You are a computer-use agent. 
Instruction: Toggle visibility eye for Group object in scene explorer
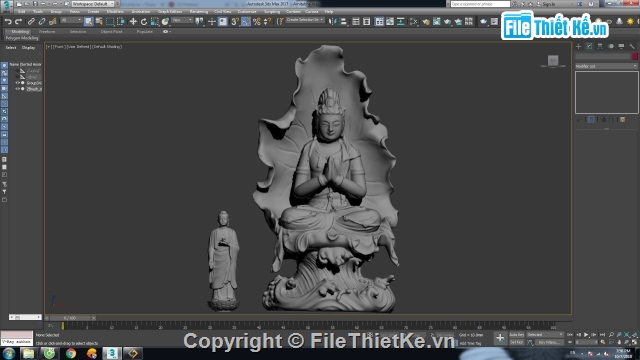(17, 83)
